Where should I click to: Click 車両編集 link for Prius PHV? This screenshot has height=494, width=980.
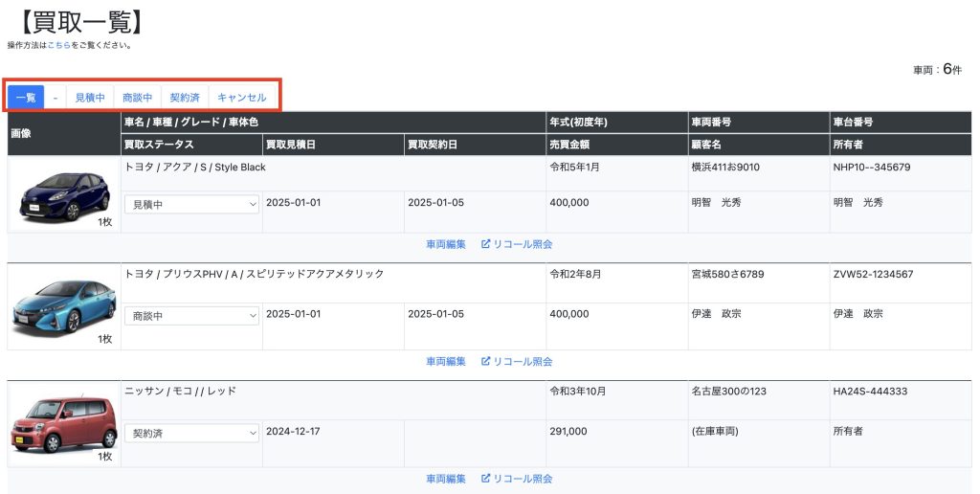point(446,361)
